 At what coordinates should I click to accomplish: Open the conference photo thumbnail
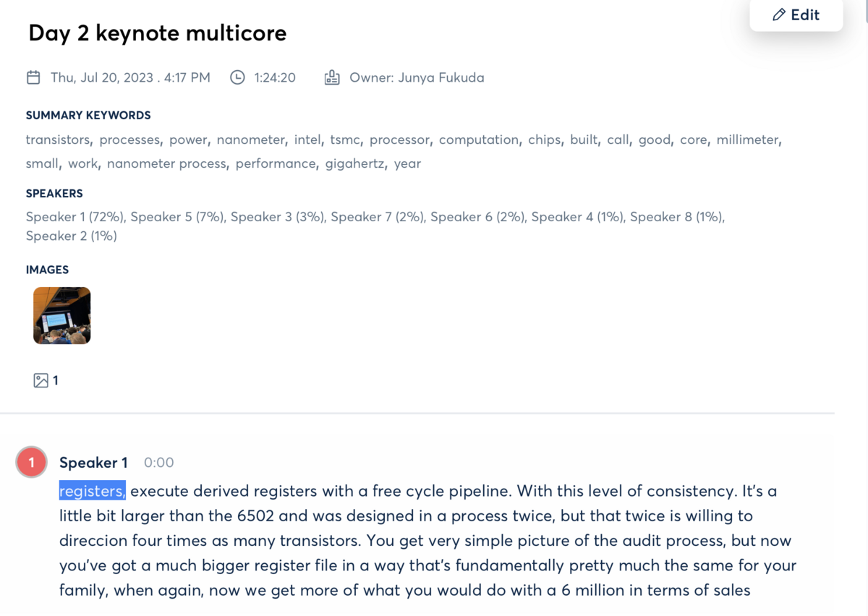tap(62, 315)
